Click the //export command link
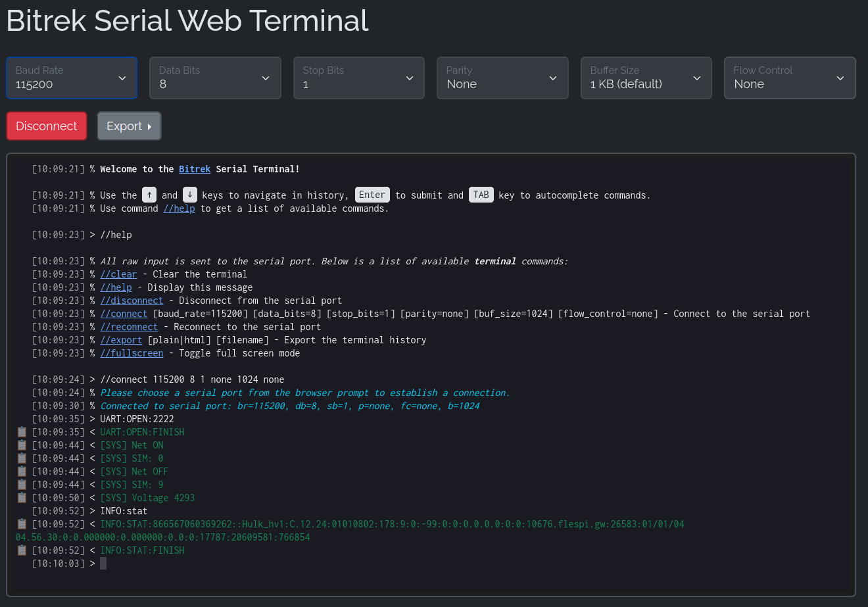The width and height of the screenshot is (868, 607). click(x=121, y=340)
